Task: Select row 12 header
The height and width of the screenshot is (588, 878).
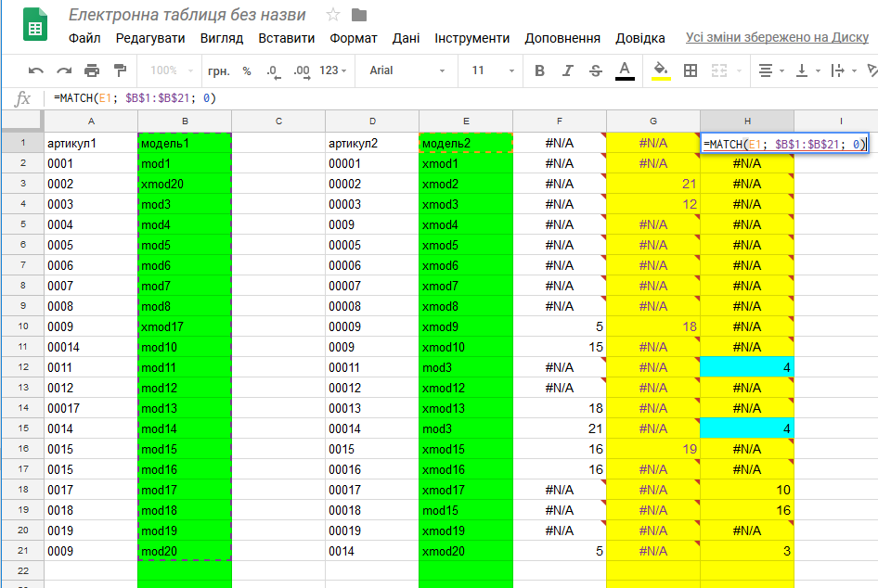Action: 23,367
